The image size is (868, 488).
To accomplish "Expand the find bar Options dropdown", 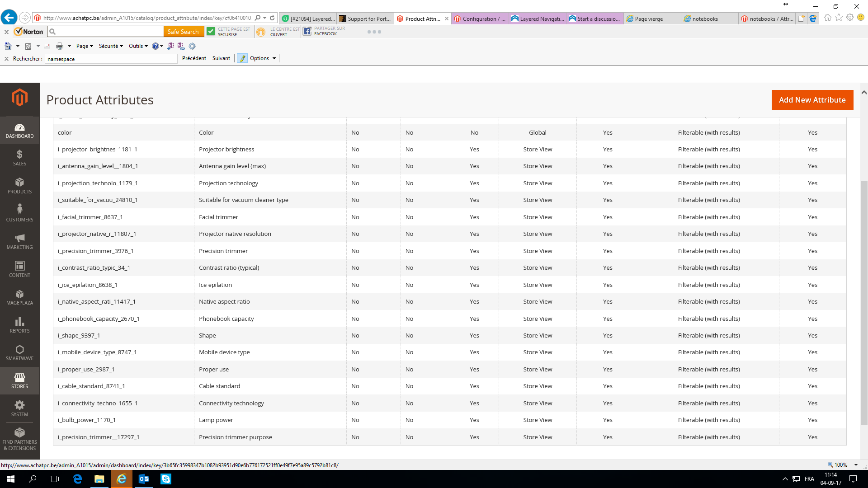I will (x=263, y=58).
